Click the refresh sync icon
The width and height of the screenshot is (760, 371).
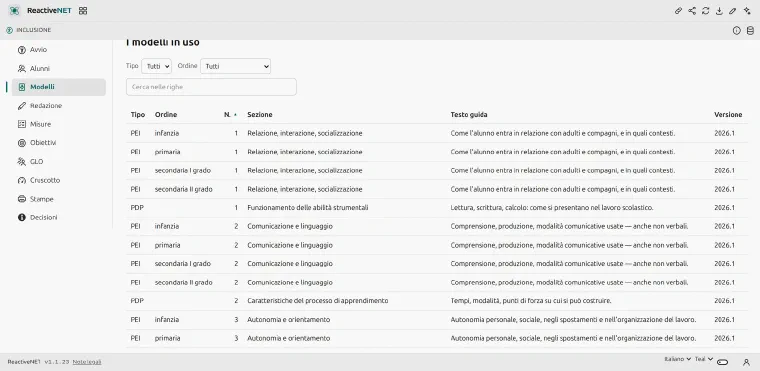tap(706, 11)
